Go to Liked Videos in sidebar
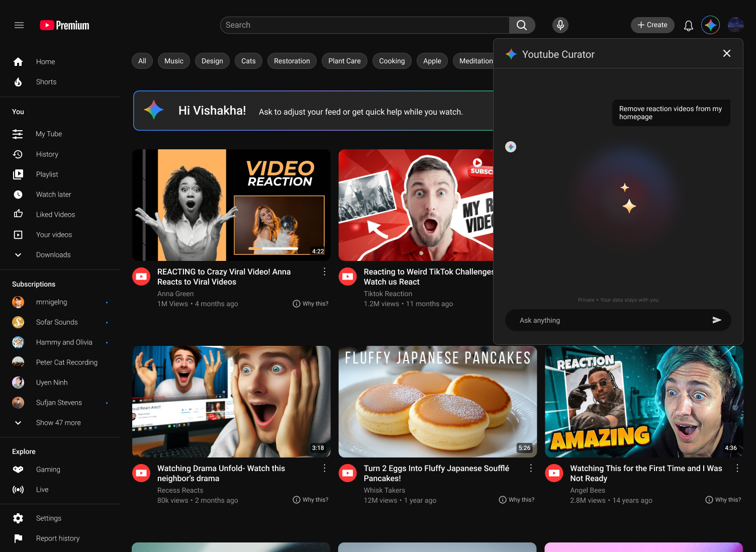The height and width of the screenshot is (552, 756). click(x=55, y=214)
